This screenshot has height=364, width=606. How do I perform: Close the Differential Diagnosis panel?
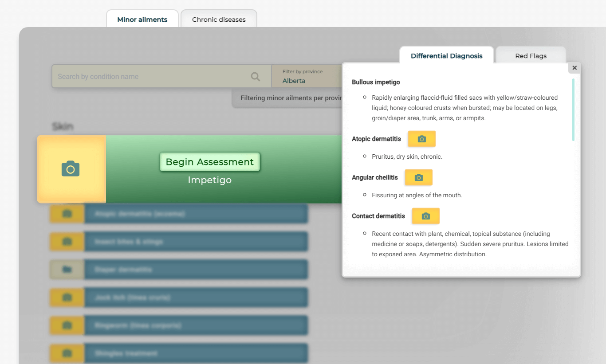pyautogui.click(x=574, y=67)
